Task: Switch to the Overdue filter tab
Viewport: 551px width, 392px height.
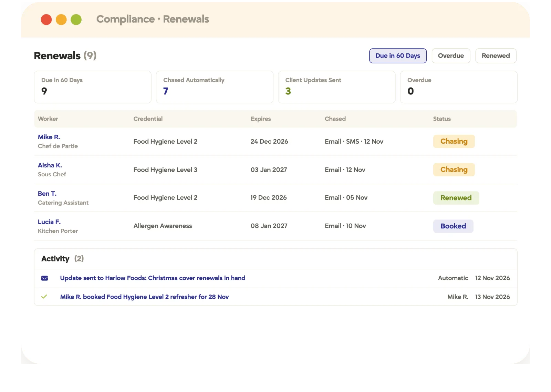Action: pos(451,56)
